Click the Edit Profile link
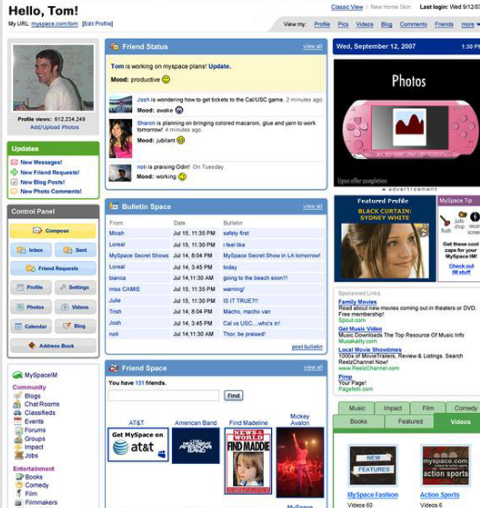Image resolution: width=480 pixels, height=508 pixels. (97, 24)
